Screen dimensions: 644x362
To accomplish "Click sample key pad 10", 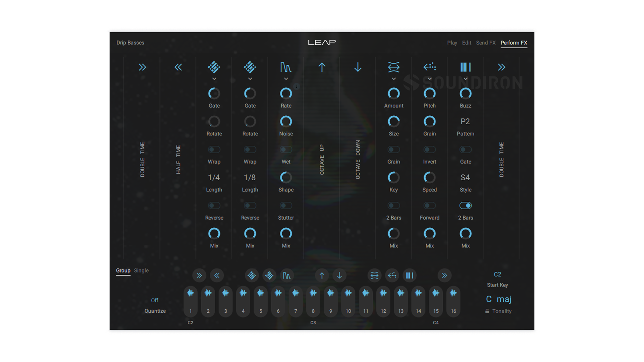I will tap(348, 301).
